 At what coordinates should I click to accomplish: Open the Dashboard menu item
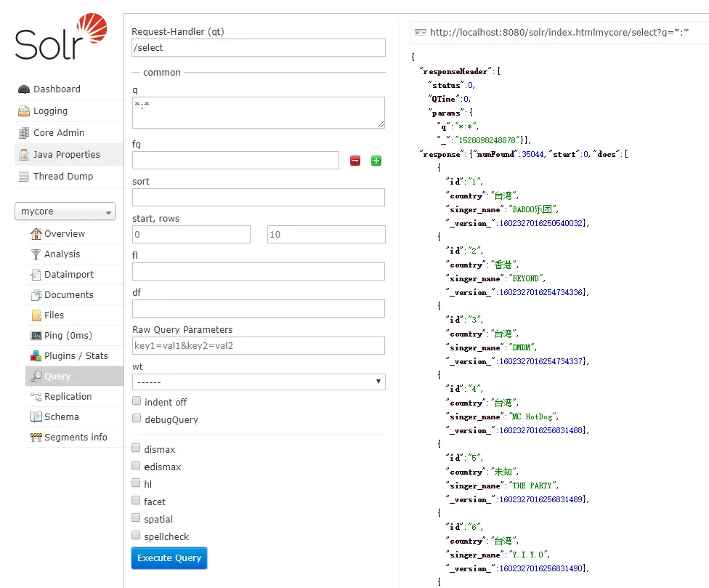(x=57, y=89)
